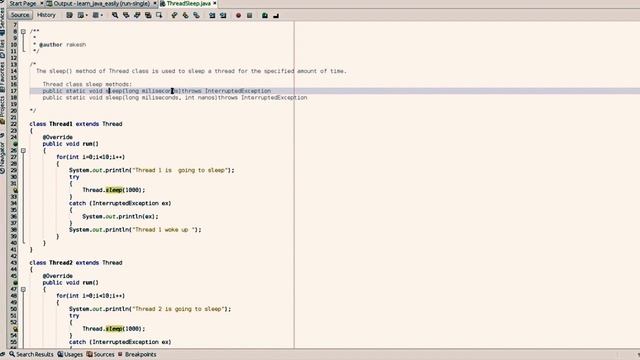Click the Previous Bookmark icon
Viewport: 640px width, 360px height.
coord(174,15)
